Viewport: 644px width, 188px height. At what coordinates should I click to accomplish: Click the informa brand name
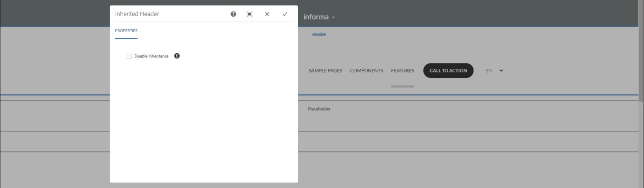[x=316, y=17]
